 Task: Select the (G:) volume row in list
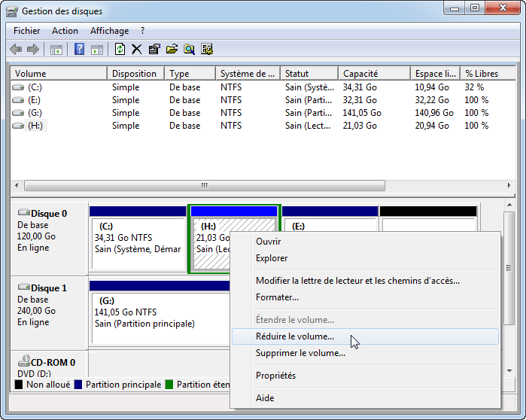tap(34, 113)
